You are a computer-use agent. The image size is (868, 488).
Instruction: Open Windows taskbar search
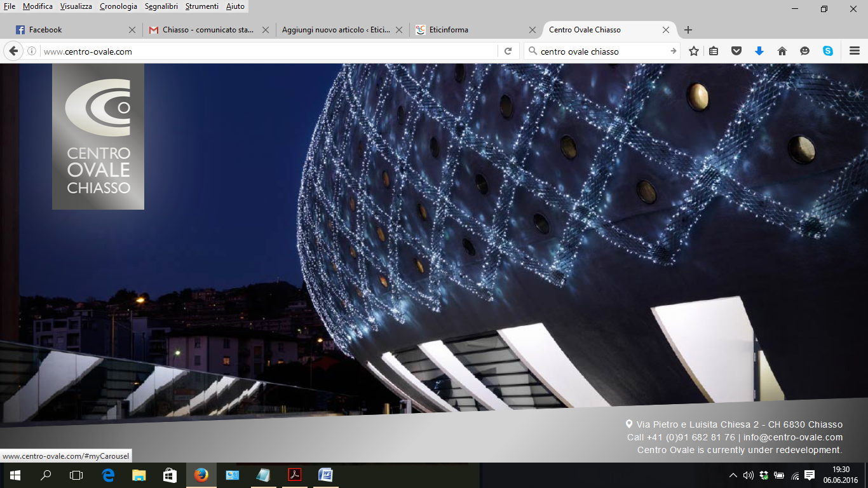[x=46, y=475]
